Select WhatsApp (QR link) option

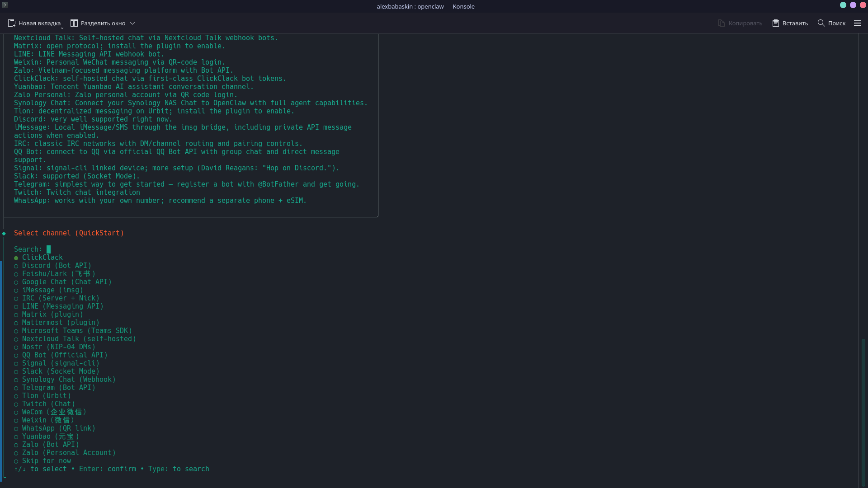click(55, 428)
